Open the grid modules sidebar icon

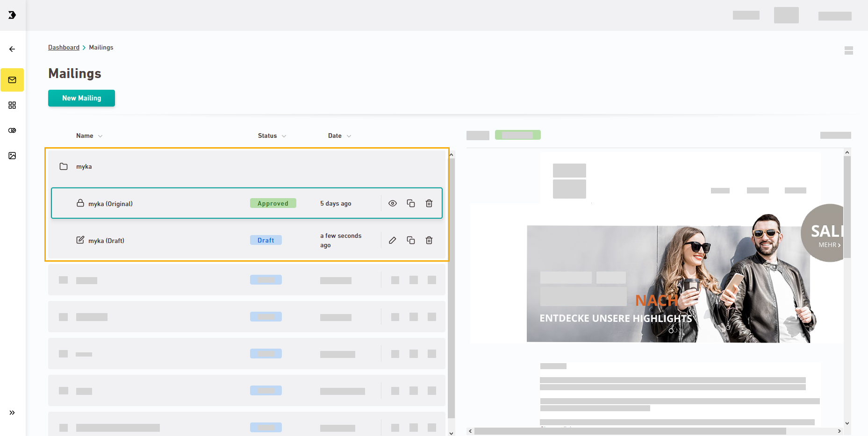[x=12, y=105]
